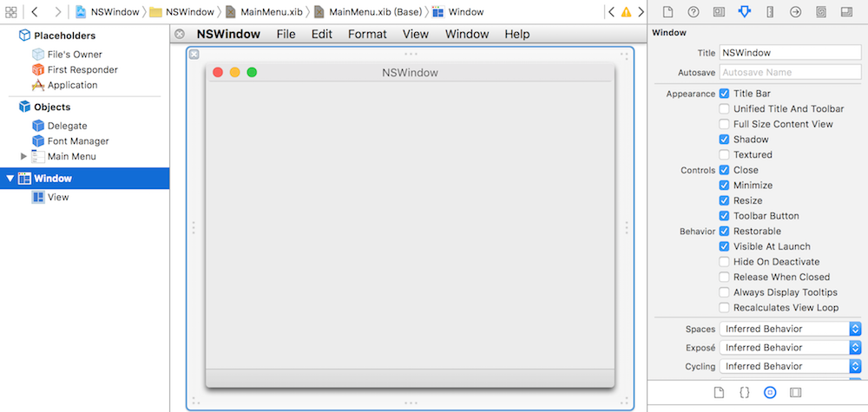This screenshot has height=412, width=868.
Task: Open the Help menu in canvas
Action: coord(517,35)
